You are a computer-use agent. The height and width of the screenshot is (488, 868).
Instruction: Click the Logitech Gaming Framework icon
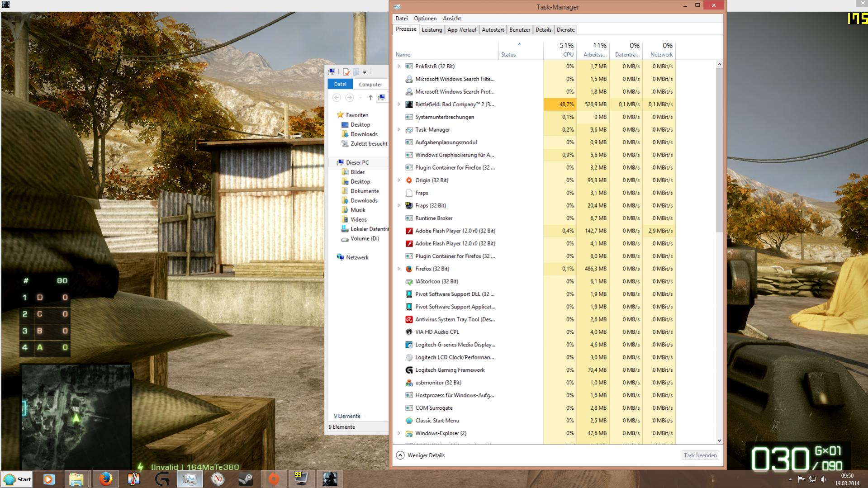tap(409, 370)
